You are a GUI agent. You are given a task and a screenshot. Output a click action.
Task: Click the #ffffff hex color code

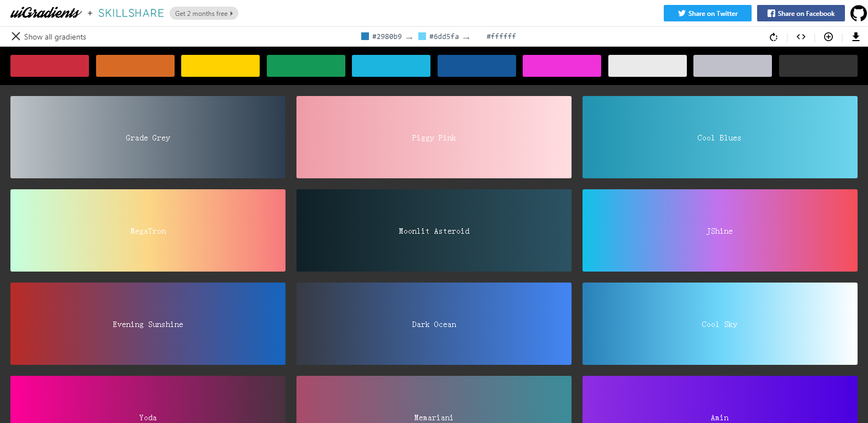(x=501, y=37)
